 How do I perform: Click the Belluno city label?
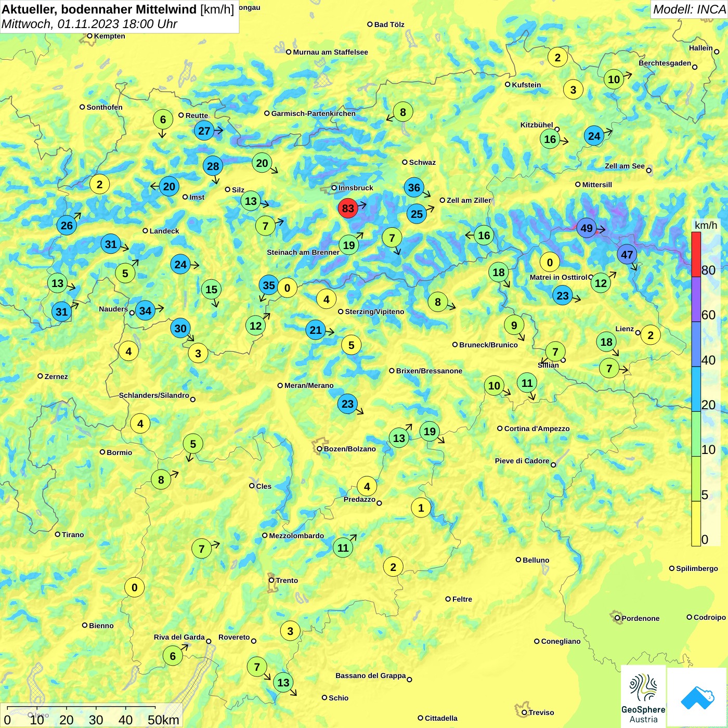coord(536,560)
